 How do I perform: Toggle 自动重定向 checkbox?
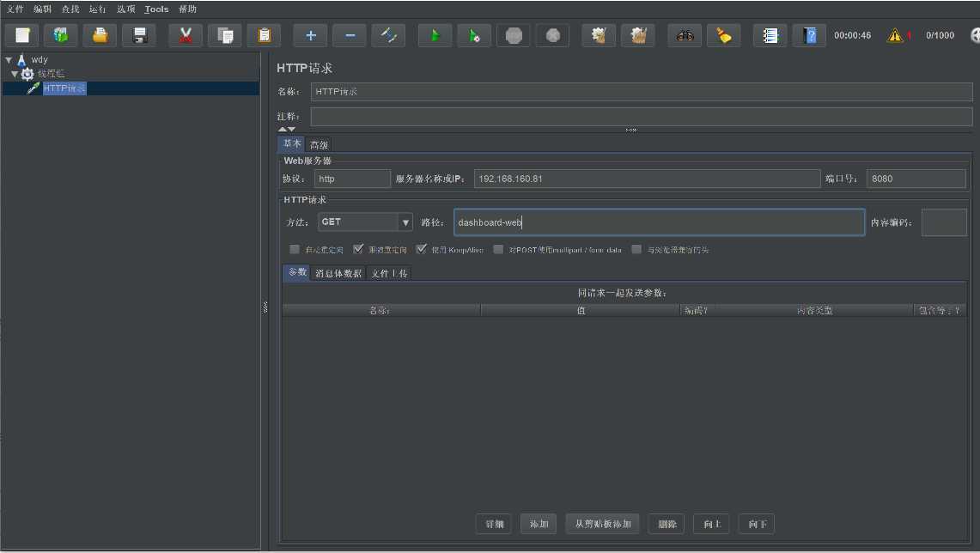coord(295,249)
